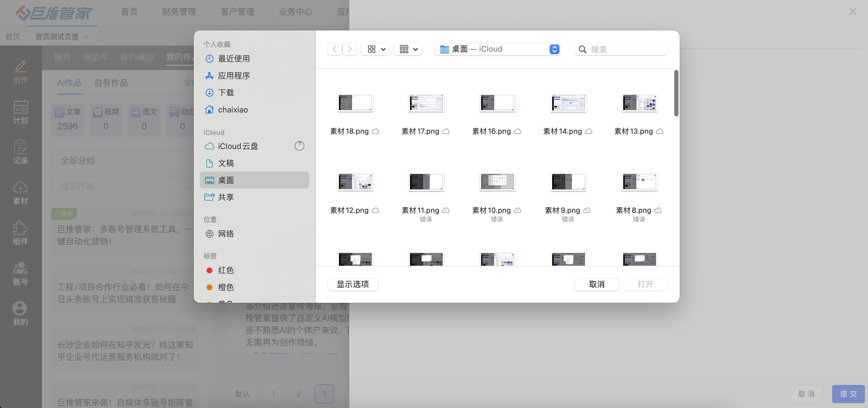Screen dimensions: 868x408
Task: Click the iCloud storage progress circle
Action: (299, 146)
